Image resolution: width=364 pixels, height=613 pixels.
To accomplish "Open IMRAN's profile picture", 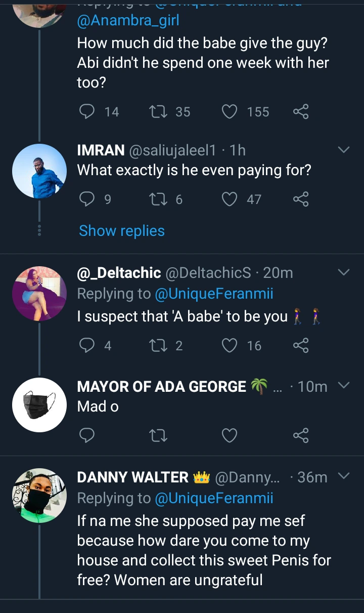I will click(x=39, y=171).
